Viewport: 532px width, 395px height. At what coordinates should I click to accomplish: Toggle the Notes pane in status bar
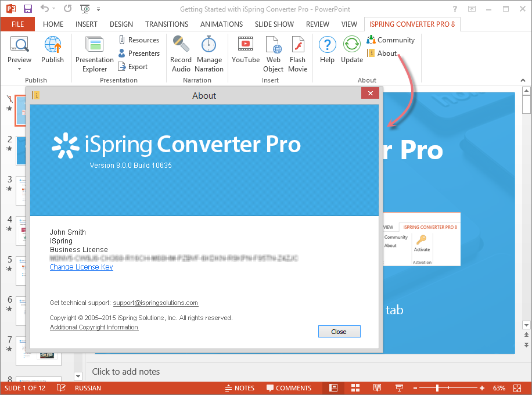[239, 388]
